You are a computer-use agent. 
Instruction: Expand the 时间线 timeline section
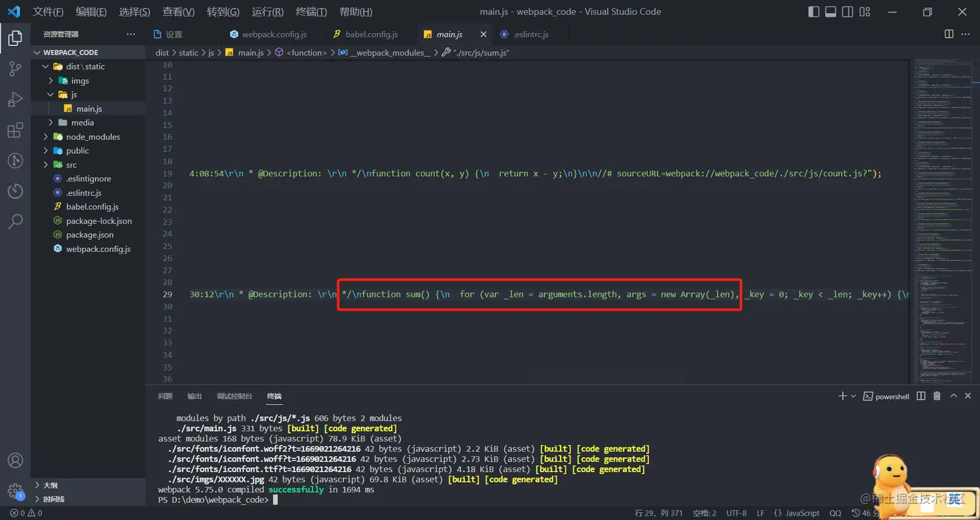(88, 499)
